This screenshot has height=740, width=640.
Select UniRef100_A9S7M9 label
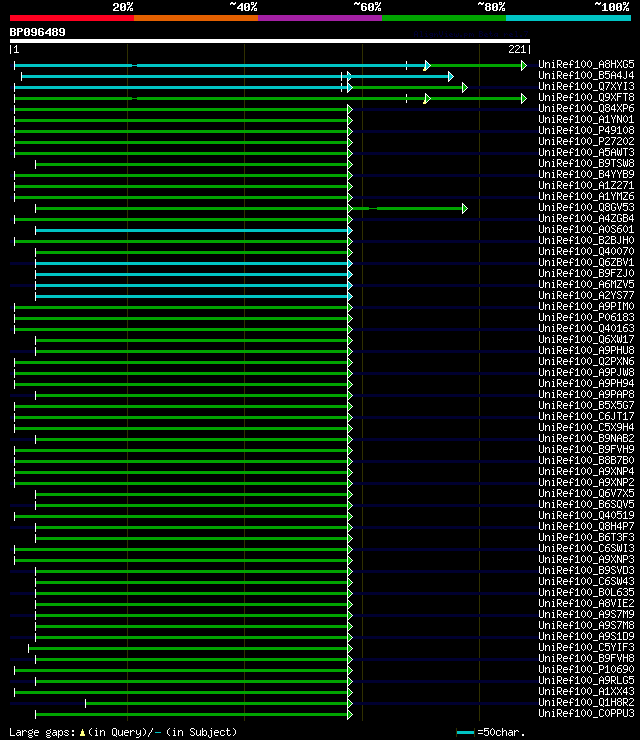(x=586, y=614)
